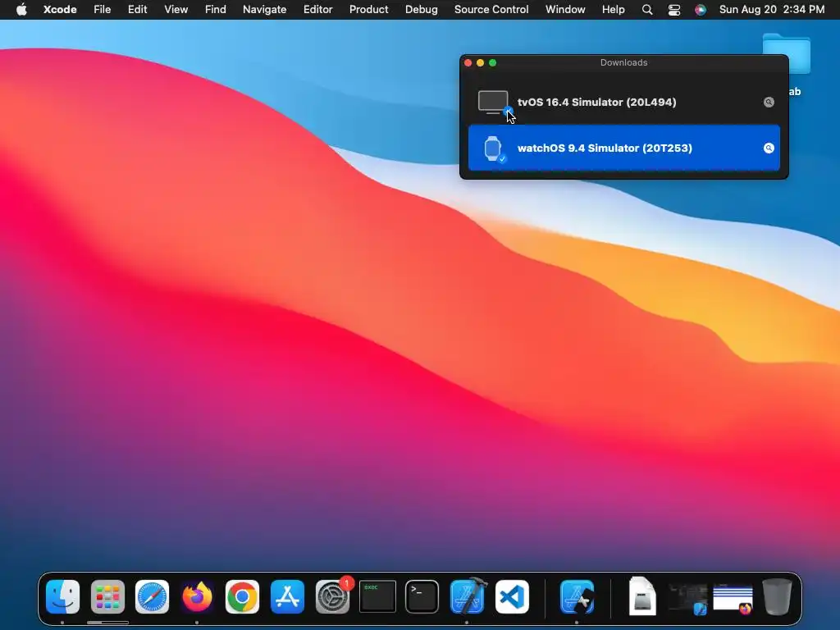Open the Trash from the Dock

778,596
